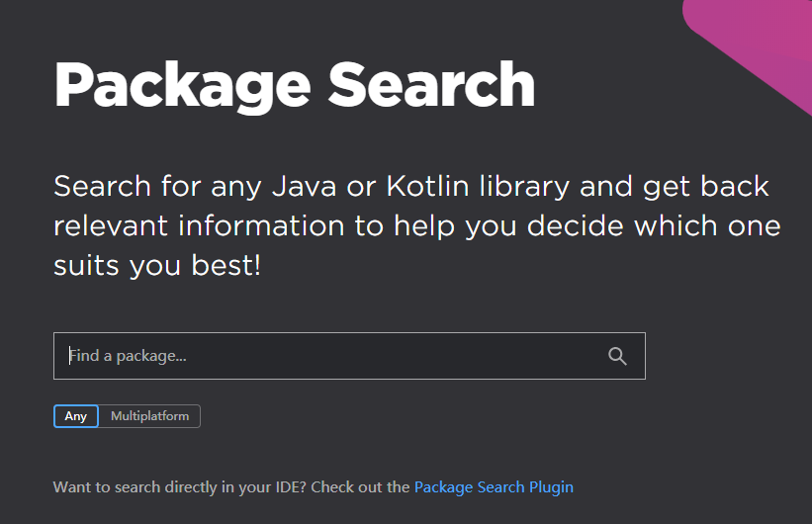Click the magnifying glass search icon

click(x=618, y=357)
